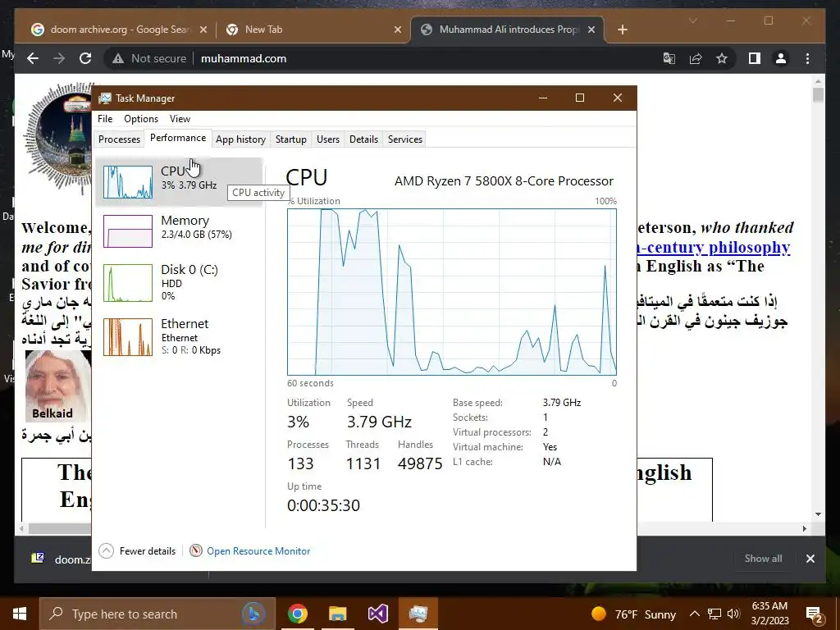Close the New Tab tab
This screenshot has width=840, height=630.
(x=398, y=30)
